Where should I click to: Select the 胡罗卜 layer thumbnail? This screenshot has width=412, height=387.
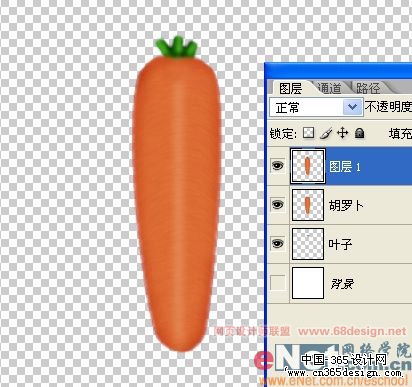308,205
